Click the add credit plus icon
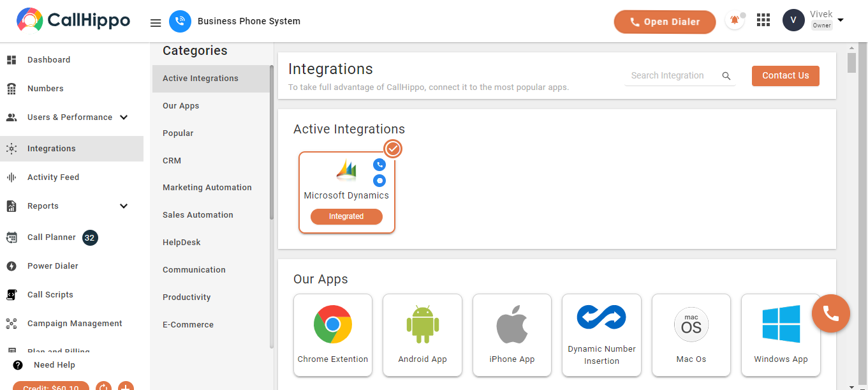Viewport: 868px width, 390px height. pyautogui.click(x=126, y=386)
